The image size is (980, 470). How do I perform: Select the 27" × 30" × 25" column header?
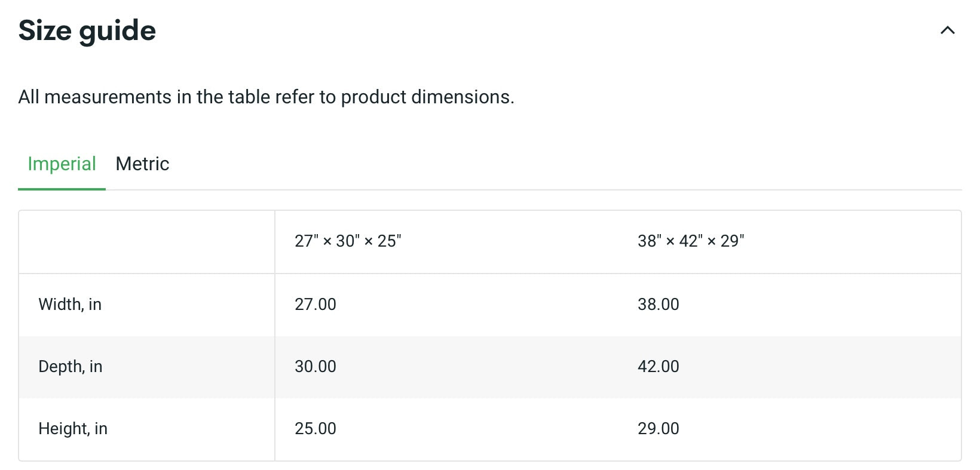(x=348, y=241)
